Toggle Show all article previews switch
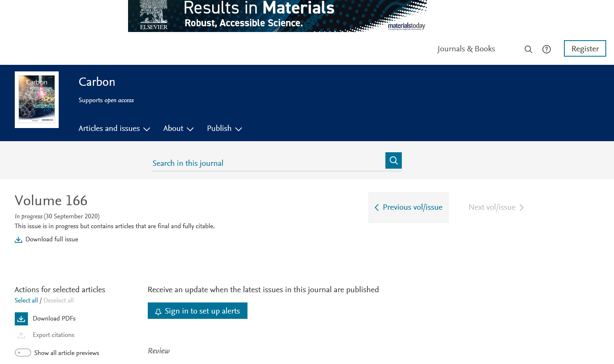Screen dimensions: 614x364 pos(23,353)
